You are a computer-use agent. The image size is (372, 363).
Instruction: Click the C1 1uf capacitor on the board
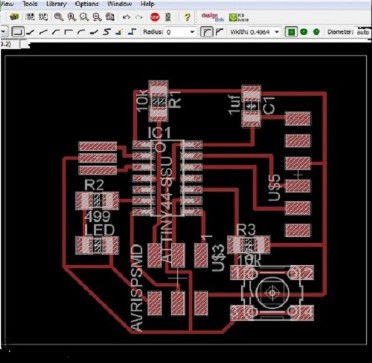[x=251, y=106]
